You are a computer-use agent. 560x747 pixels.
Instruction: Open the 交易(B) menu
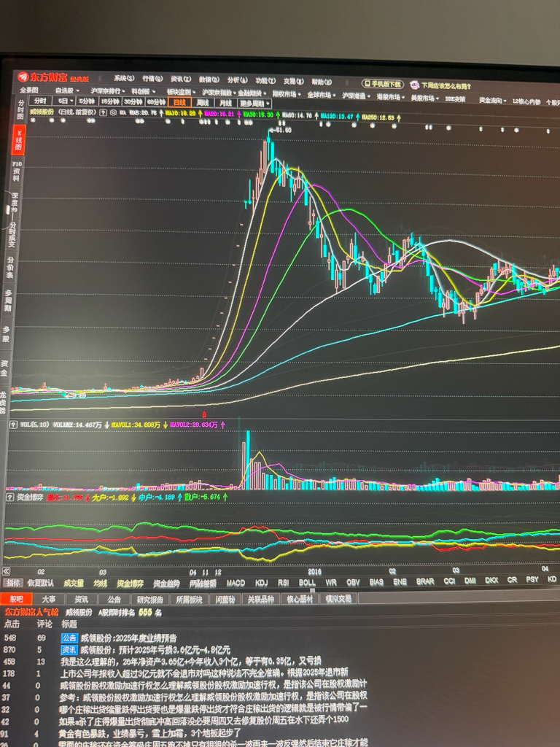[x=293, y=82]
